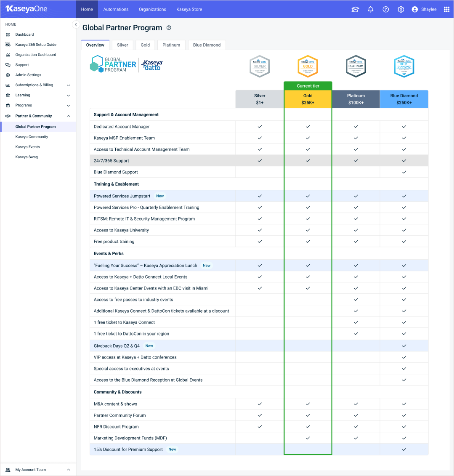
Task: Click the New badge beside 15% Discount
Action: pos(173,449)
